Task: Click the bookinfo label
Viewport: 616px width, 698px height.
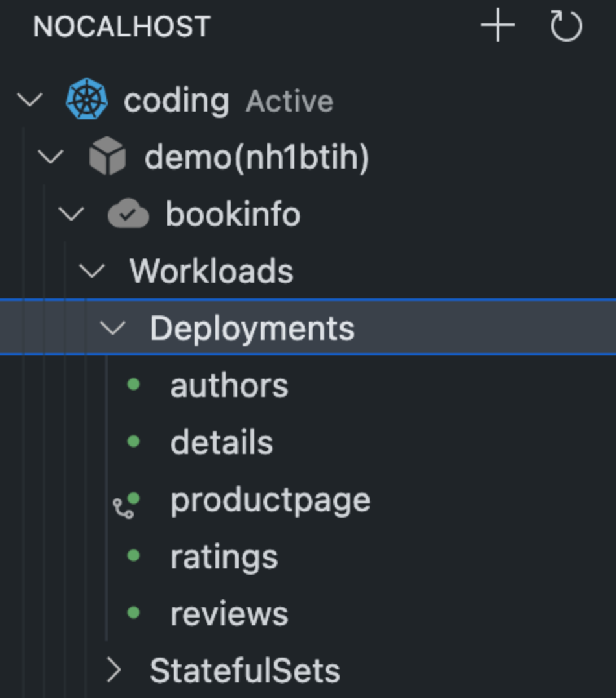Action: tap(233, 213)
